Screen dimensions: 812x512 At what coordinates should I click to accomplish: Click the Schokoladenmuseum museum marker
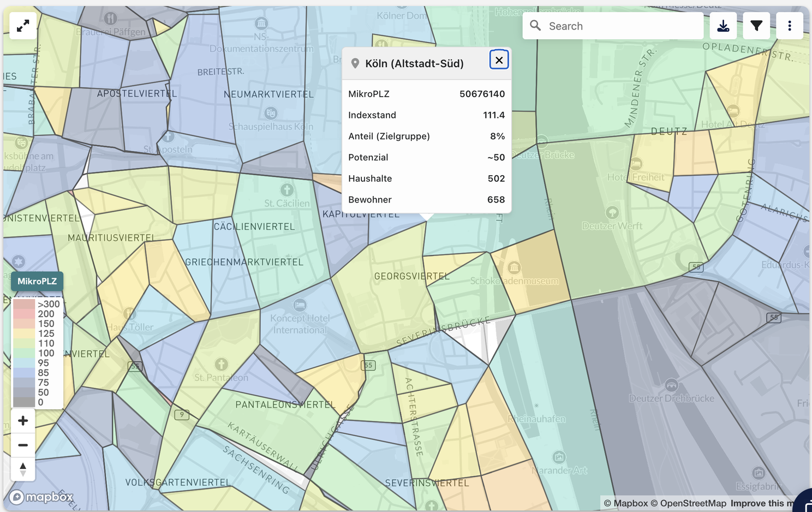[514, 267]
